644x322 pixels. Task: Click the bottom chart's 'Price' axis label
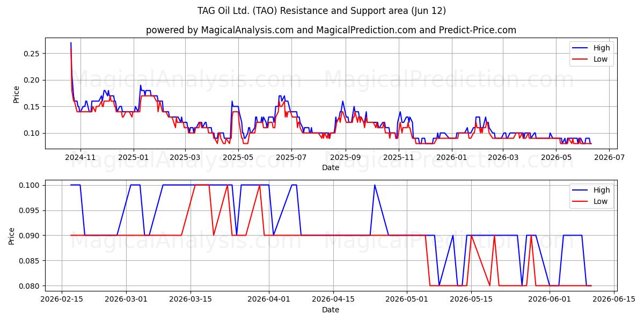(12, 236)
